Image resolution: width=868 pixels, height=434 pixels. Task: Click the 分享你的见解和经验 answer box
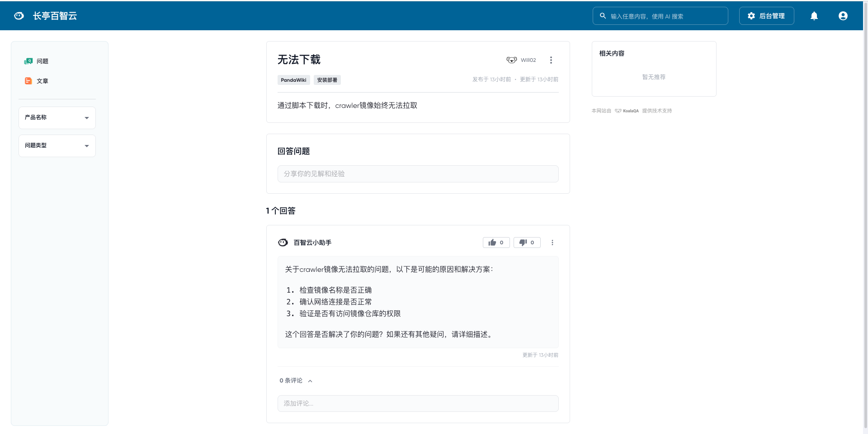(x=418, y=174)
